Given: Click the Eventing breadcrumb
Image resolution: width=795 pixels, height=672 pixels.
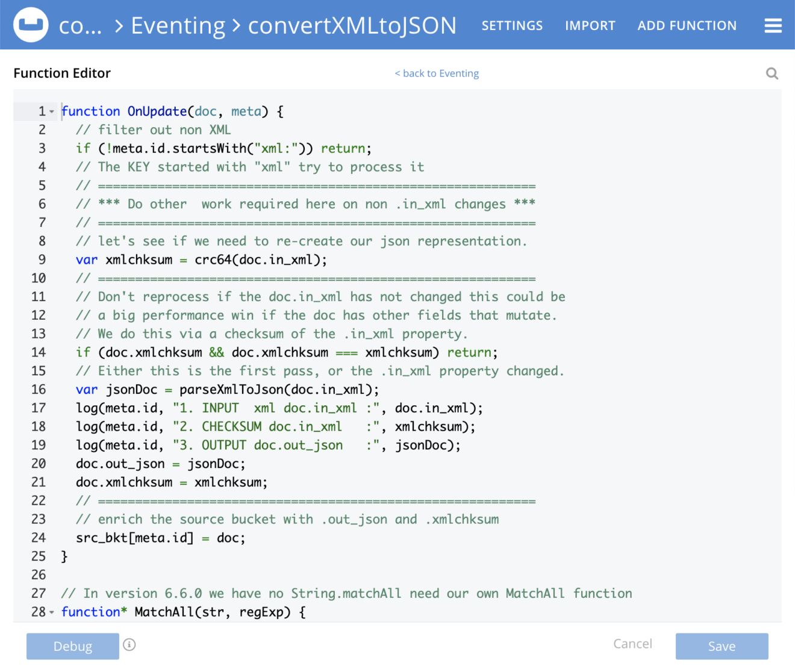Looking at the screenshot, I should [x=178, y=25].
